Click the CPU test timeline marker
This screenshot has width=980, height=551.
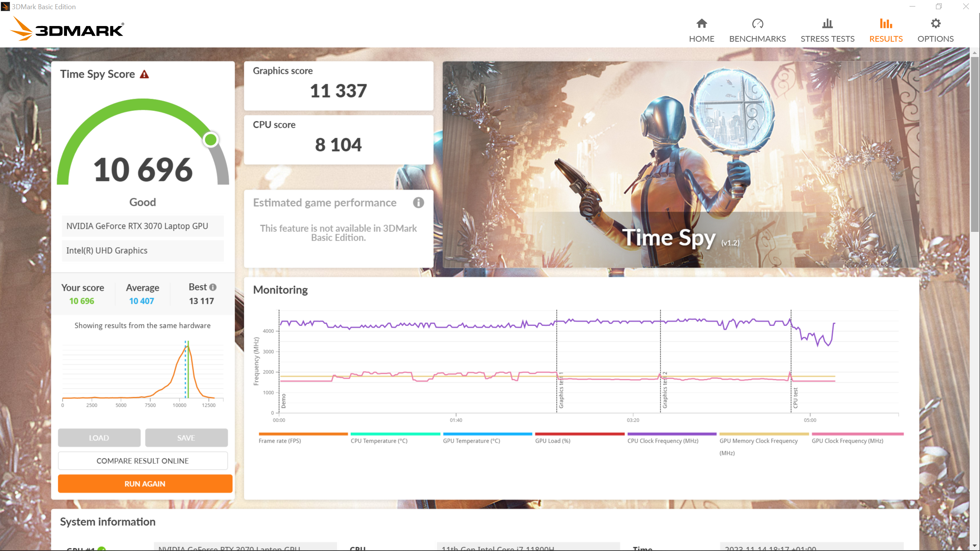795,398
